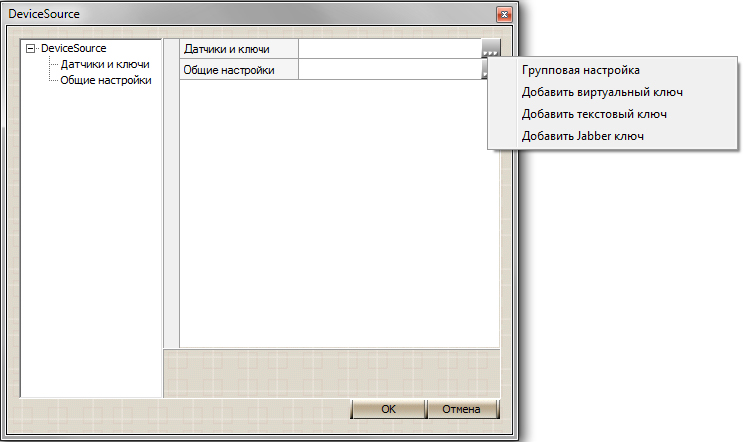Click value field of Датчики и ключи
Screen dimensions: 744x442
390,49
